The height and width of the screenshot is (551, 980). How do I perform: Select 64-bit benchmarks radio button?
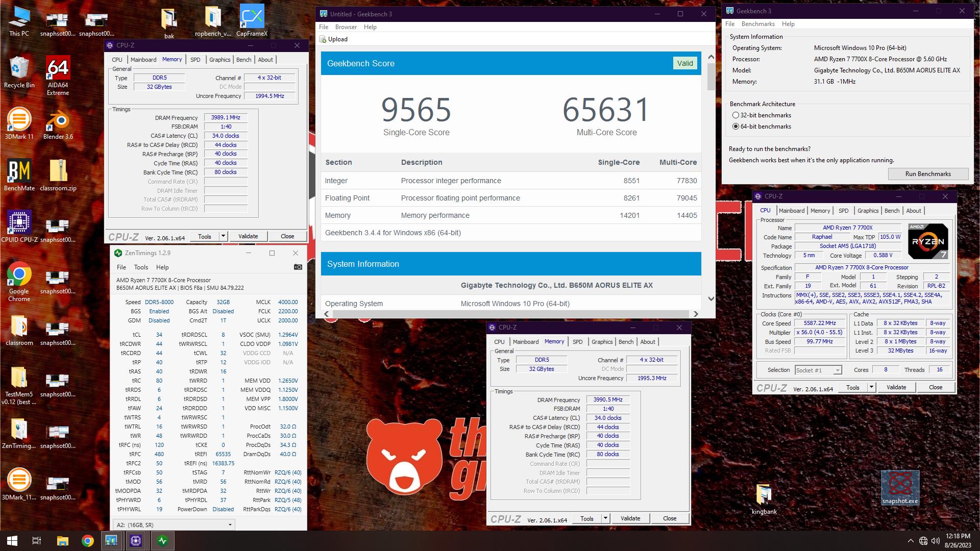coord(736,127)
